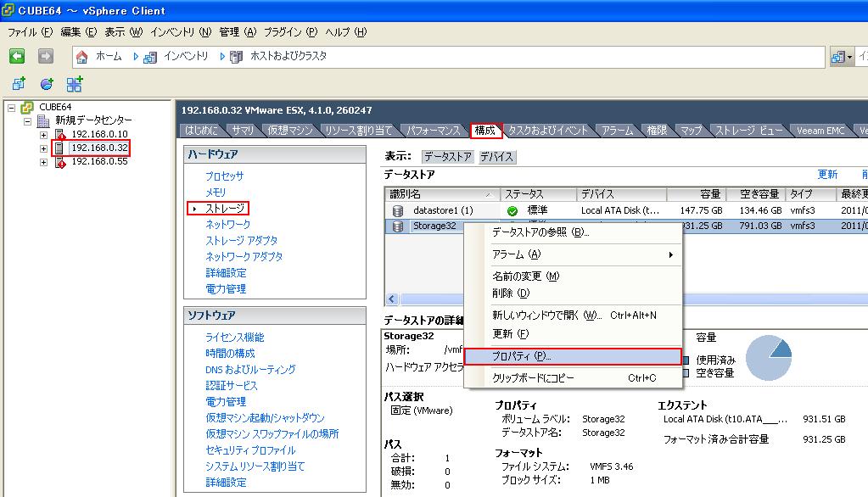Click the 更新 link above datastore table
The image size is (868, 497).
[x=827, y=175]
